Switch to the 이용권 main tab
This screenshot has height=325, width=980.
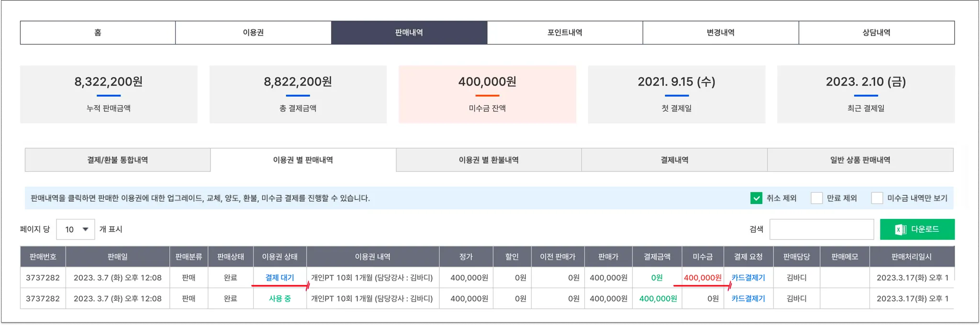[253, 32]
